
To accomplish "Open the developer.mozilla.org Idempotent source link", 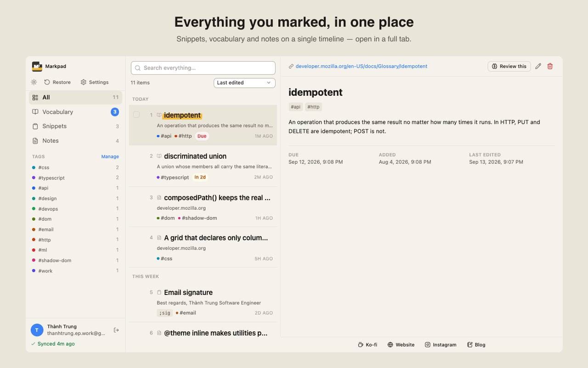I will coord(361,66).
